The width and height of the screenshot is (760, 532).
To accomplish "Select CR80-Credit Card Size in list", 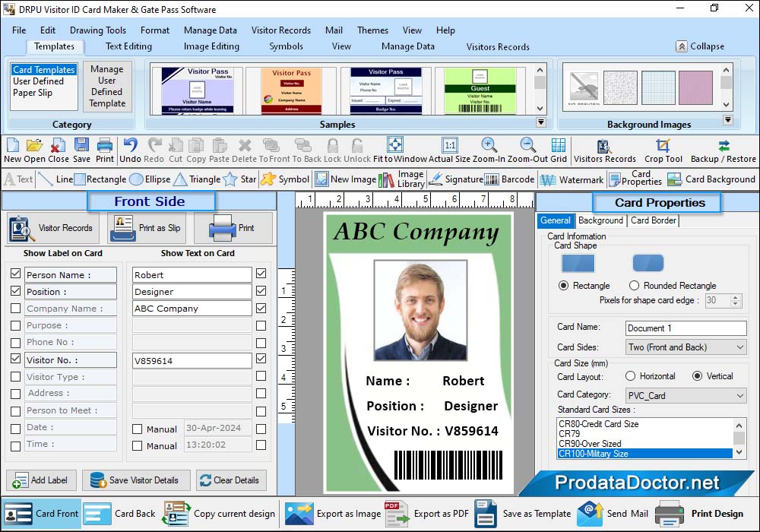I will pos(599,424).
